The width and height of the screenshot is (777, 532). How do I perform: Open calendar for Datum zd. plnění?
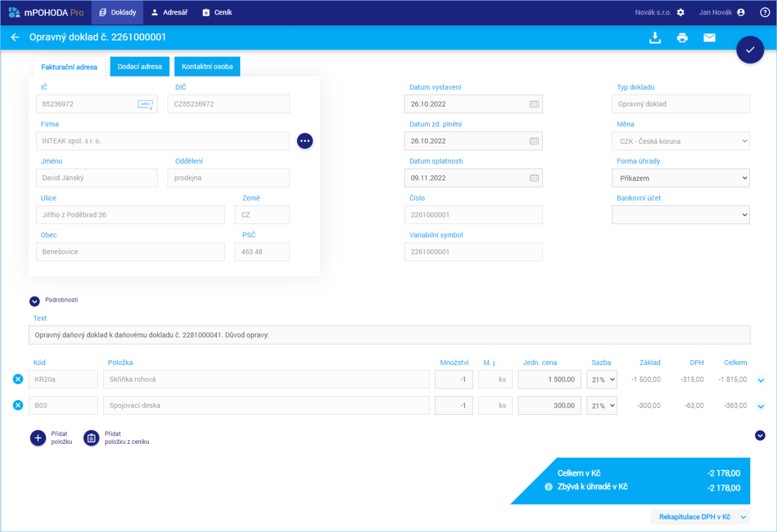(534, 141)
